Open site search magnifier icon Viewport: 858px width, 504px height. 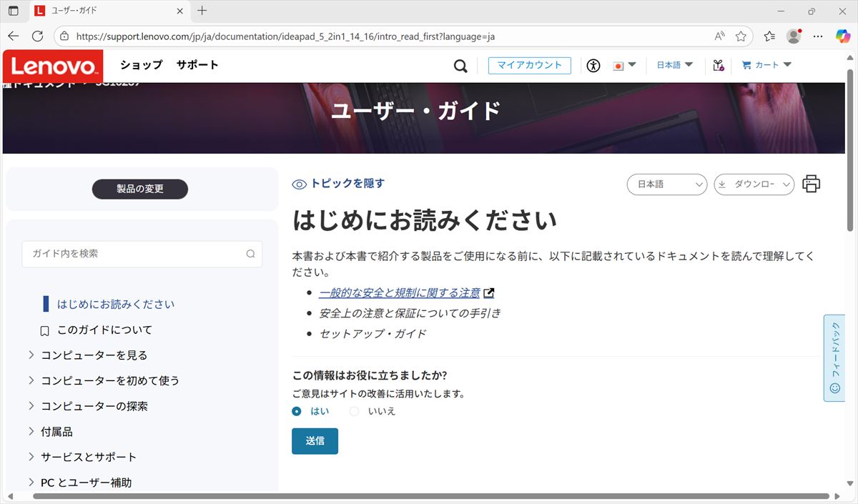(460, 66)
